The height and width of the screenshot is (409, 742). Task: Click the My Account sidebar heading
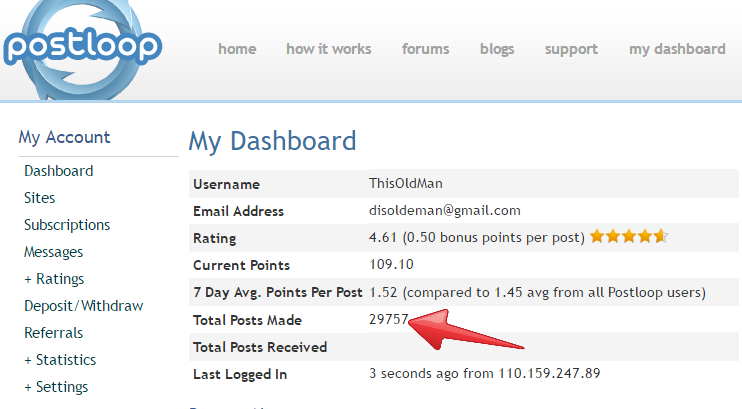[x=64, y=137]
